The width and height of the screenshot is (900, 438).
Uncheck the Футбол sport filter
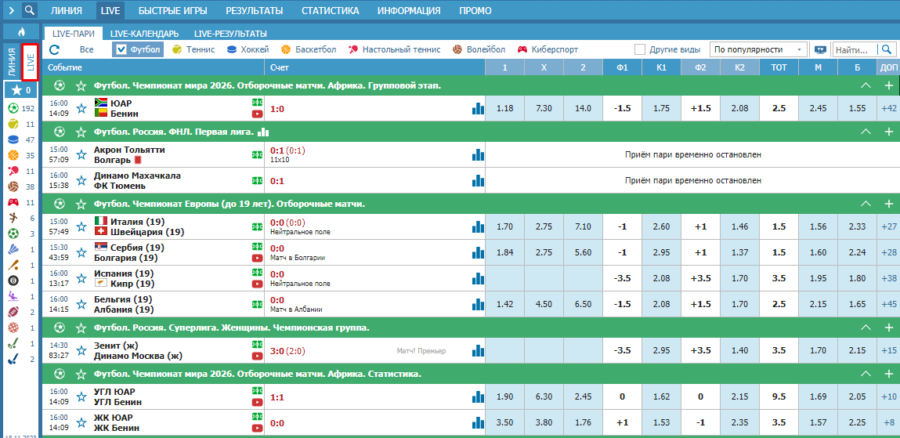pyautogui.click(x=121, y=48)
